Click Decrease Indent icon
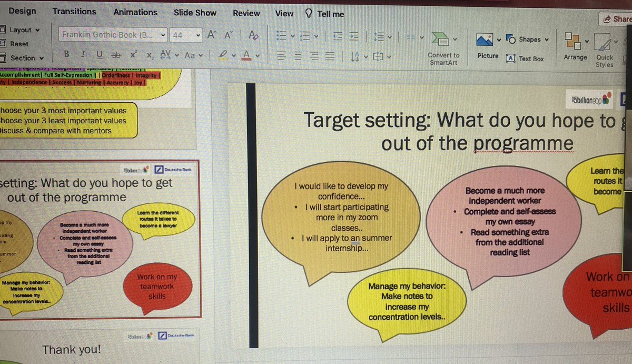 [x=339, y=36]
